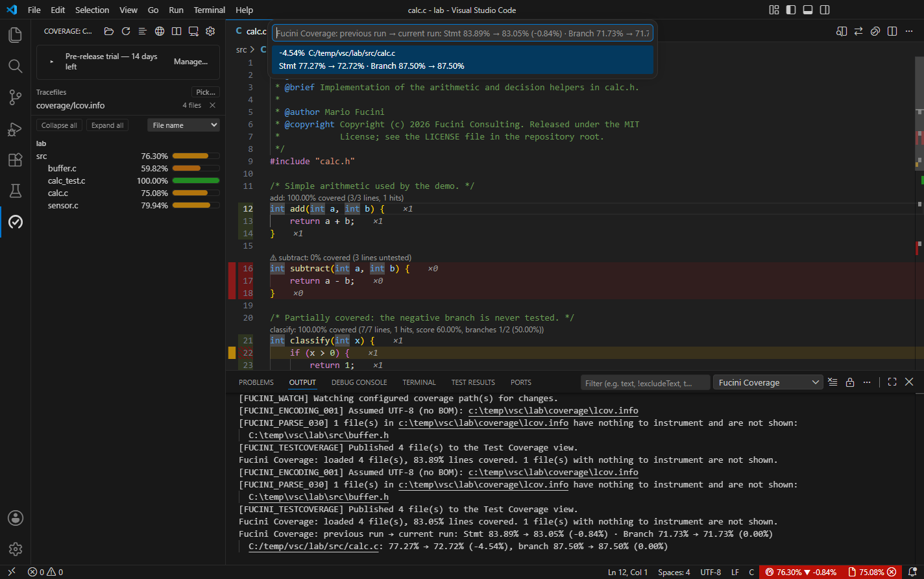924x579 pixels.
Task: Click the calc_test.c green coverage bar
Action: tap(195, 180)
